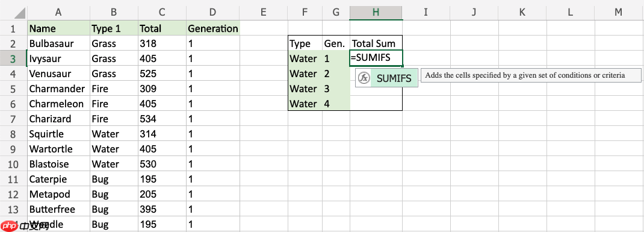This screenshot has height=232, width=644.
Task: Click total value 314
Action: click(x=163, y=134)
